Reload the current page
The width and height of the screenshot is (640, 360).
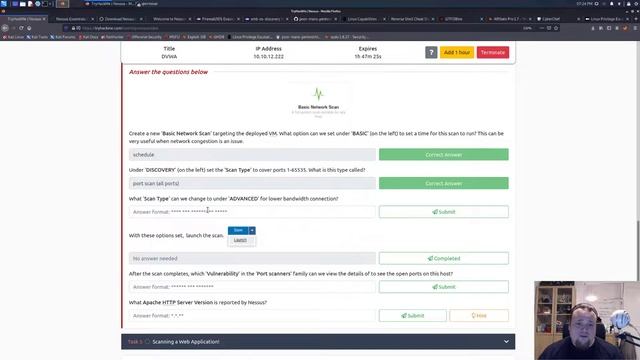click(x=21, y=28)
